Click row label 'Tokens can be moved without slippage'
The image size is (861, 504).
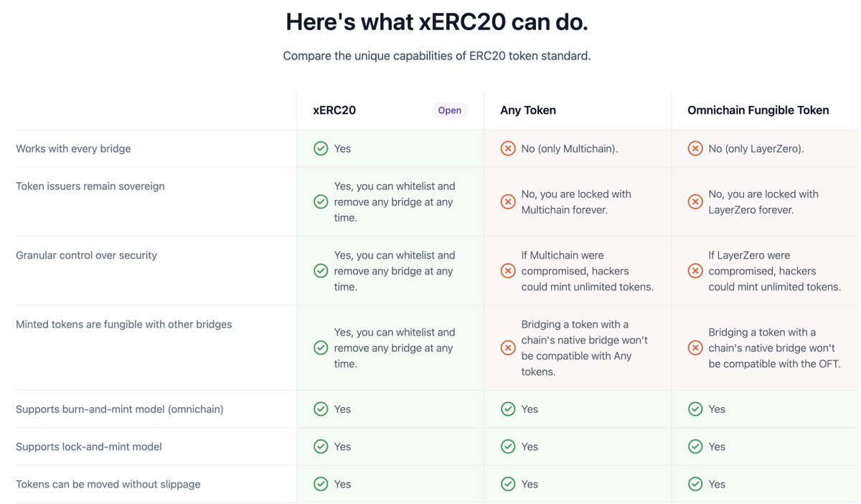click(108, 484)
